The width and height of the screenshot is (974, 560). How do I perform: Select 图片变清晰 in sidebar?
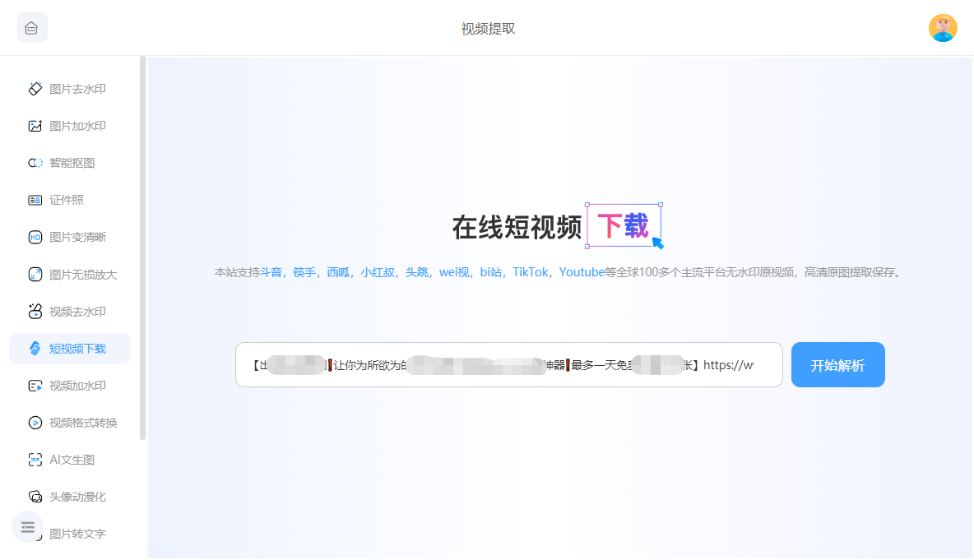click(70, 237)
